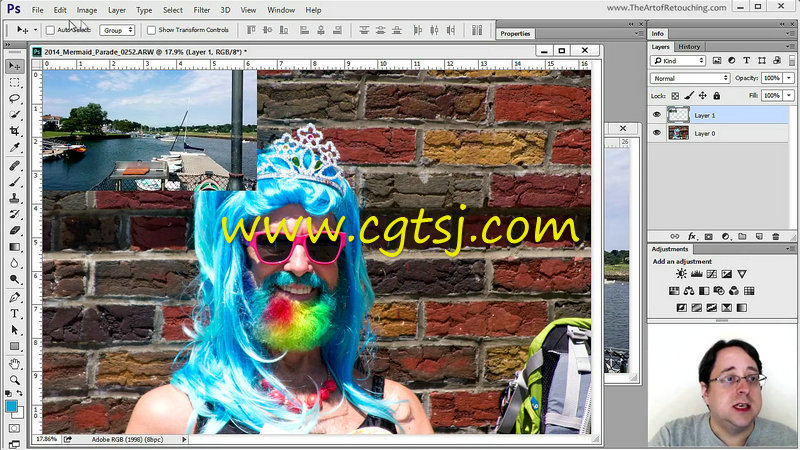Screen dimensions: 800x450
Task: Click the background white color swatch
Action: [x=19, y=413]
